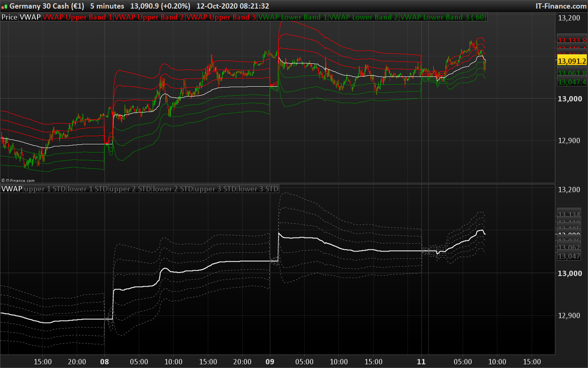This screenshot has height=368, width=588.
Task: Select the VWAP label in the lower panel
Action: coord(12,189)
